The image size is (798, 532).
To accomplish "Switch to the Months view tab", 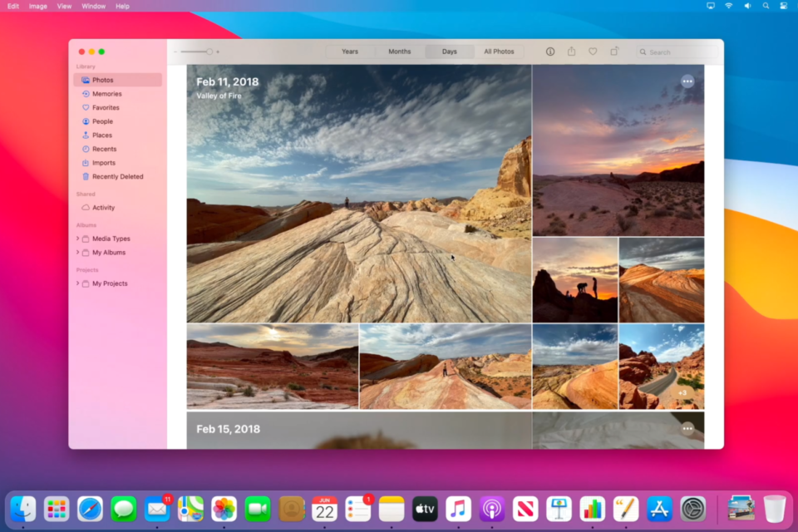I will [400, 52].
